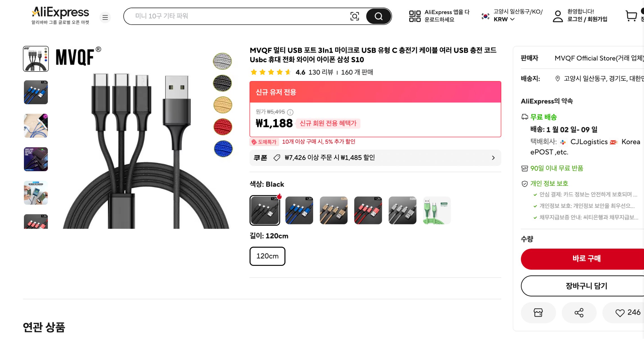Select the red cable variant thumbnail
This screenshot has height=339, width=644.
(x=368, y=210)
